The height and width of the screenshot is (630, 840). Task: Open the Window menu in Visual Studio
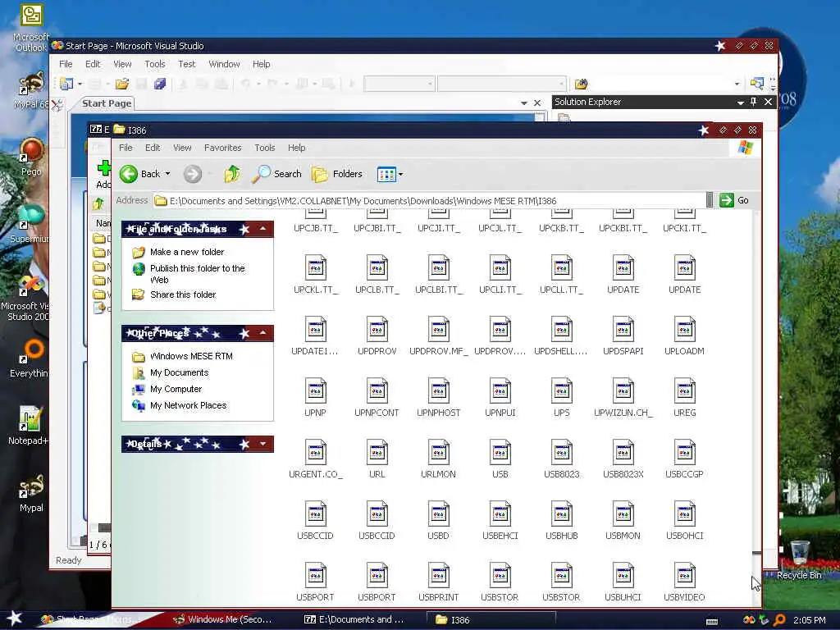224,64
